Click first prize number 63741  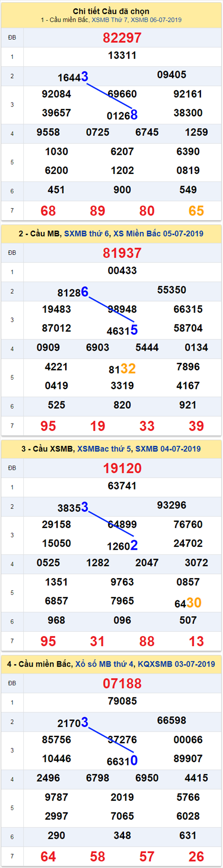click(122, 486)
